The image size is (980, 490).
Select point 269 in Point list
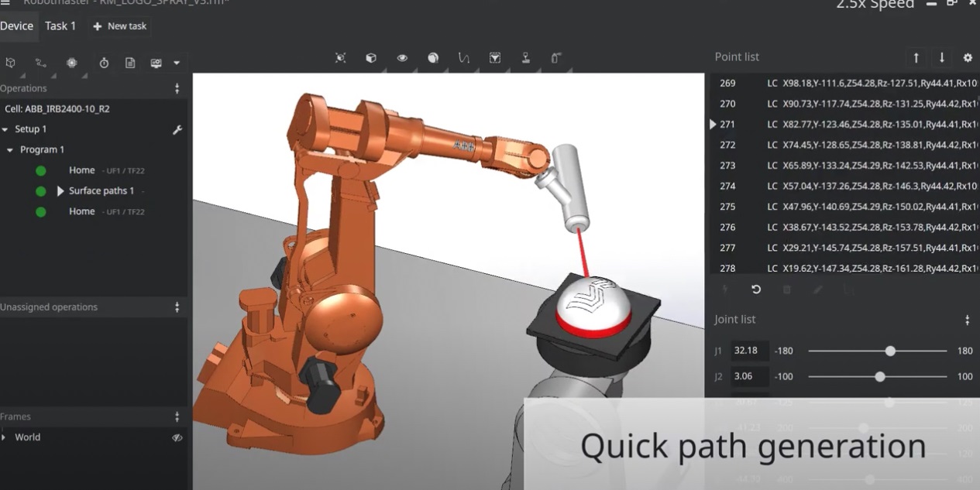point(845,83)
